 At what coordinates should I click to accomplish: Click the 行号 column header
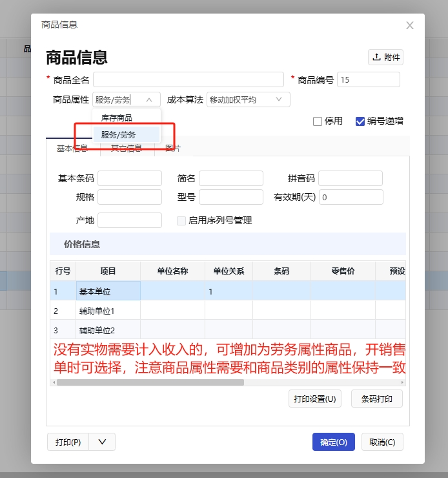click(x=63, y=271)
